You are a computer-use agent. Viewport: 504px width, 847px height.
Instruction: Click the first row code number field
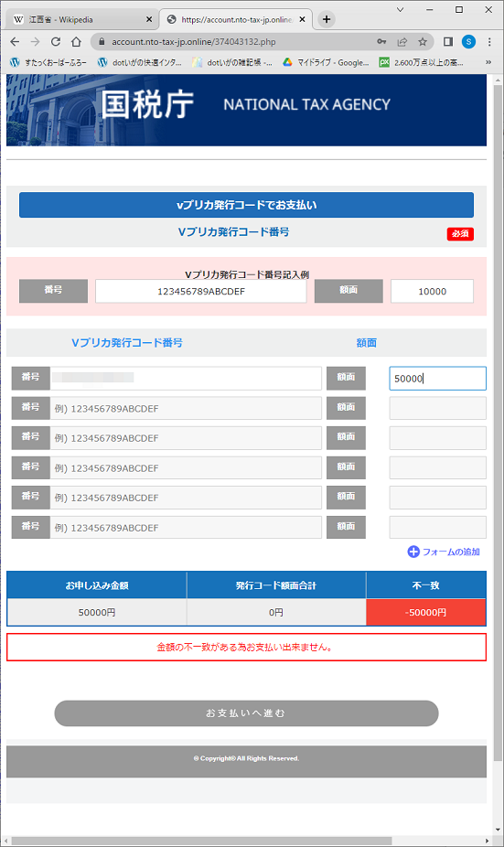[x=186, y=378]
